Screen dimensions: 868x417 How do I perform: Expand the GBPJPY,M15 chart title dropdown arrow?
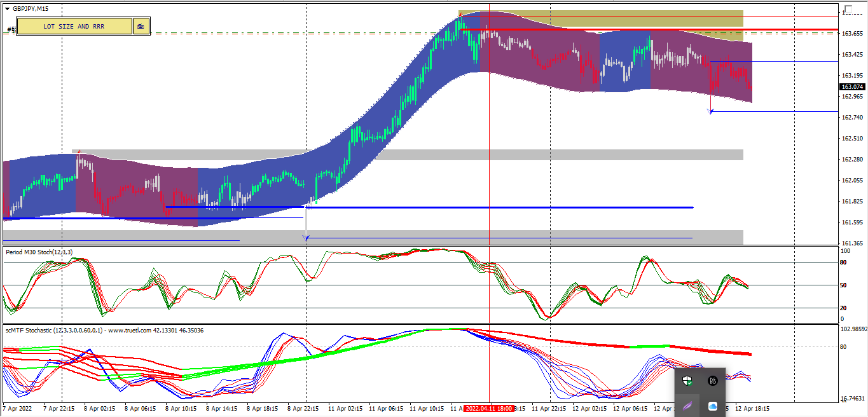click(7, 9)
